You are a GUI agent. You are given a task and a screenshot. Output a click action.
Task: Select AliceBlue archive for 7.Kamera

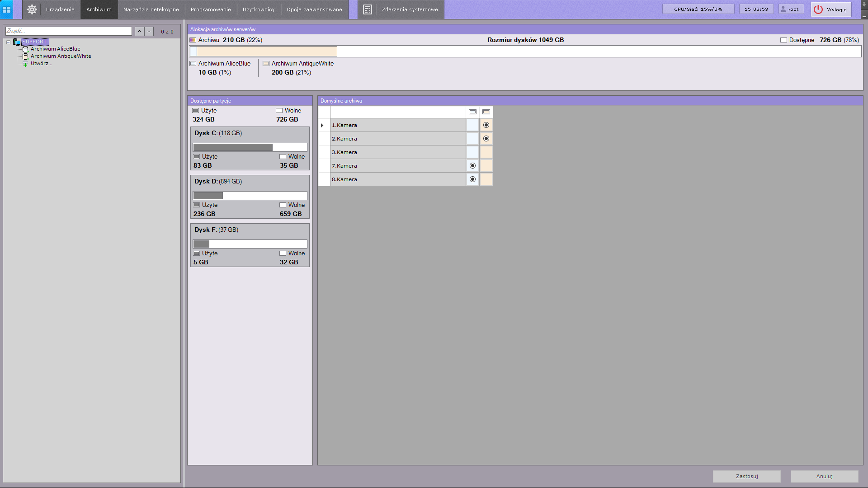(472, 166)
